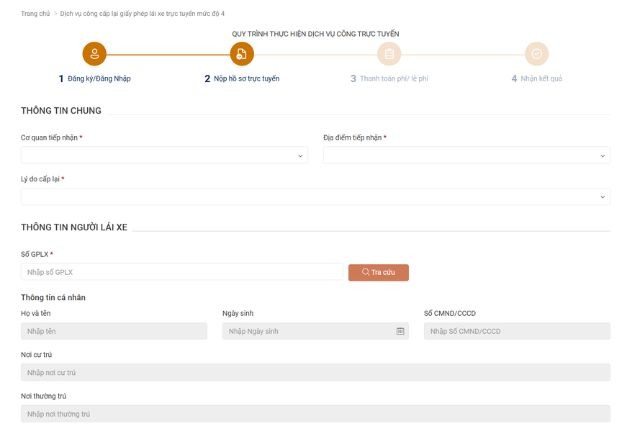Click the step 4 result checkmark icon
The height and width of the screenshot is (427, 640).
pos(537,54)
